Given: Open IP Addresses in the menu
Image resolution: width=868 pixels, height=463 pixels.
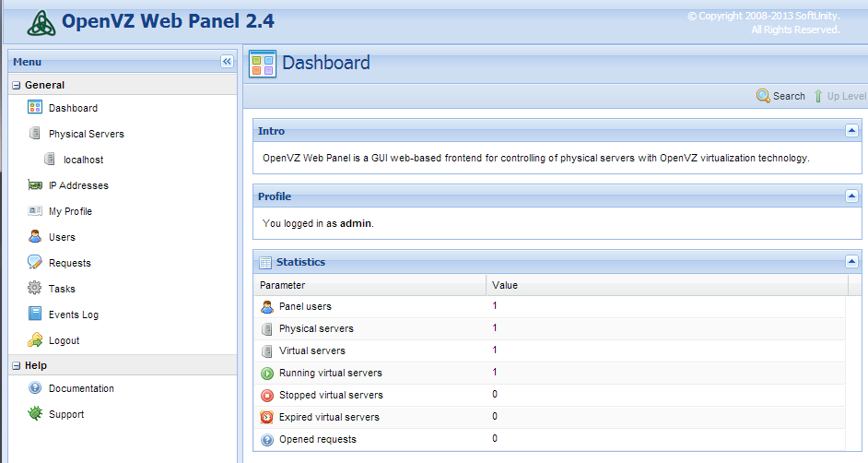Looking at the screenshot, I should click(78, 185).
